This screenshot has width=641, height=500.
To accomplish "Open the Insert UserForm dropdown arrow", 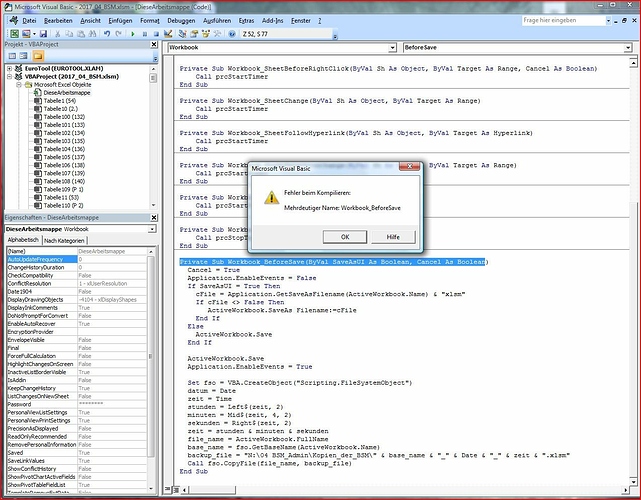I will 34,34.
